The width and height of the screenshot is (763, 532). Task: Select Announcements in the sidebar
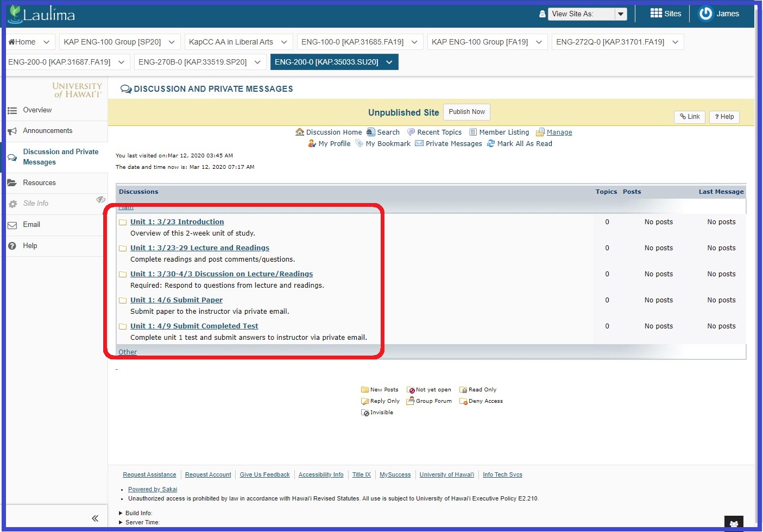pyautogui.click(x=47, y=131)
